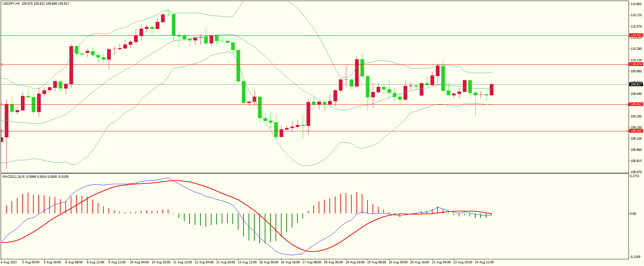Select the red 109.205 price tag
Viewport: 644px width, 266px height.
[636, 131]
